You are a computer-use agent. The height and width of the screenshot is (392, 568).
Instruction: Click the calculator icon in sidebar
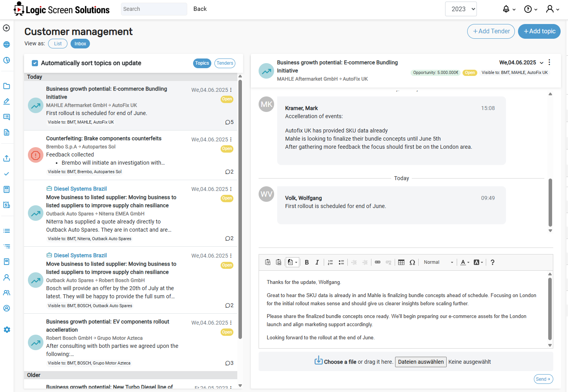7,189
